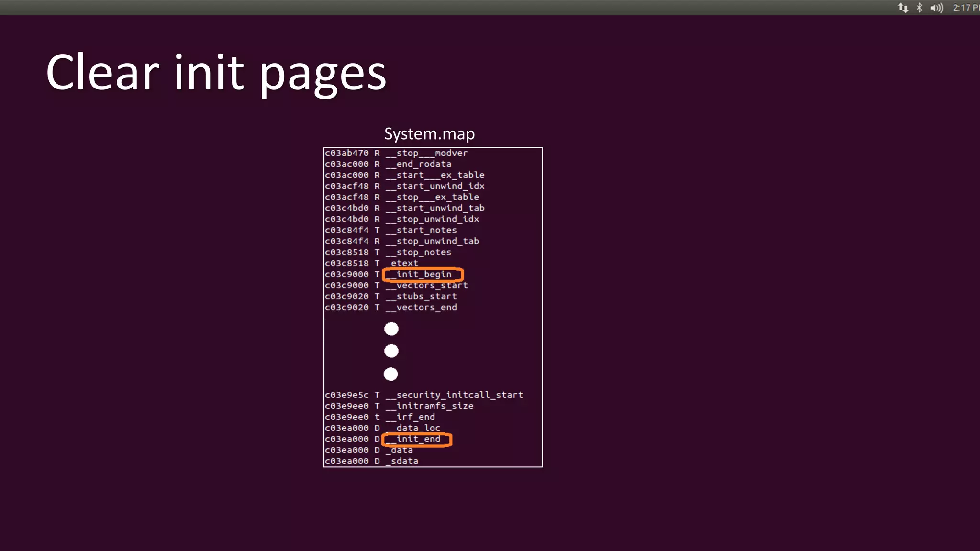Click address 'c03e9e5c' in the listing
980x551 pixels.
coord(347,395)
